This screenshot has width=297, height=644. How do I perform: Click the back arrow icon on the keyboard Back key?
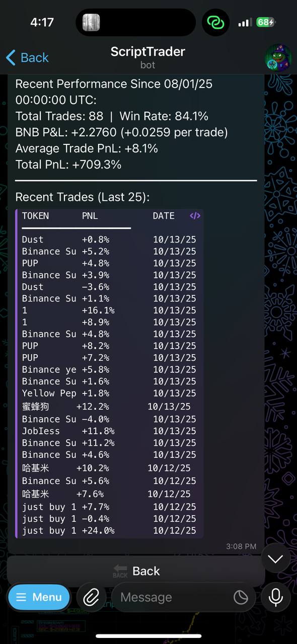[x=120, y=571]
